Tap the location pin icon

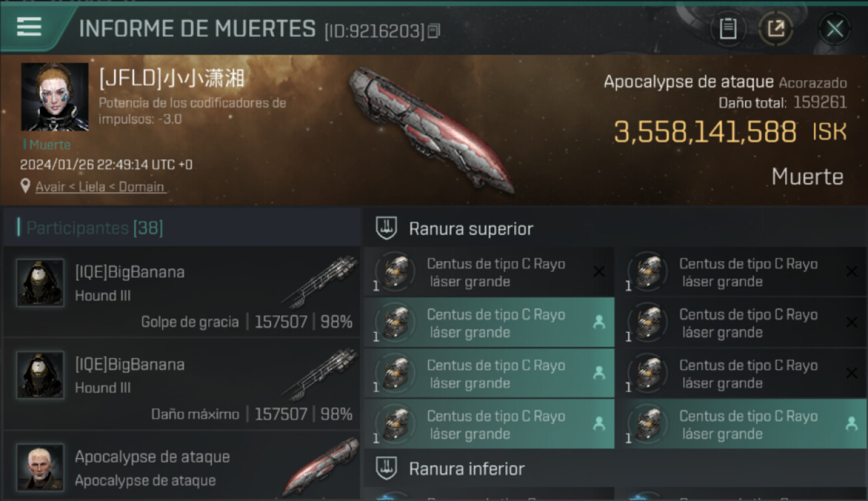click(25, 186)
